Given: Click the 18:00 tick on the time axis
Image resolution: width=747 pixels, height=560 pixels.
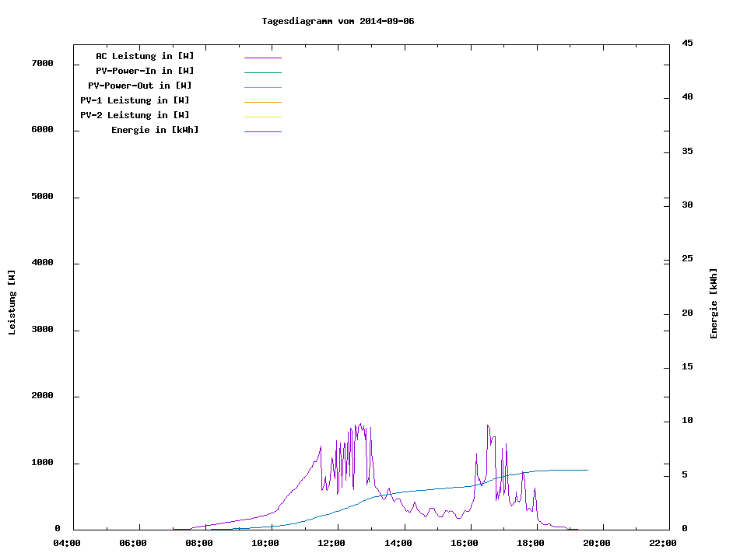Looking at the screenshot, I should coord(531,543).
